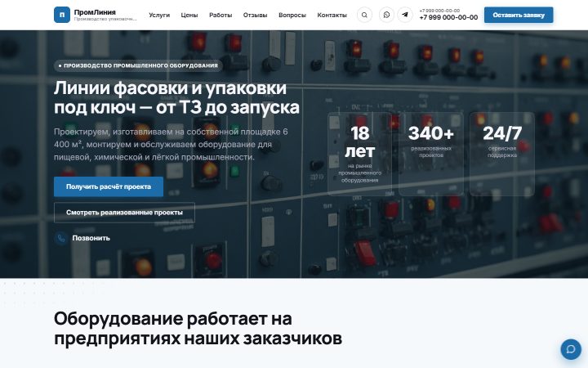Open Контакты menu item

point(332,15)
